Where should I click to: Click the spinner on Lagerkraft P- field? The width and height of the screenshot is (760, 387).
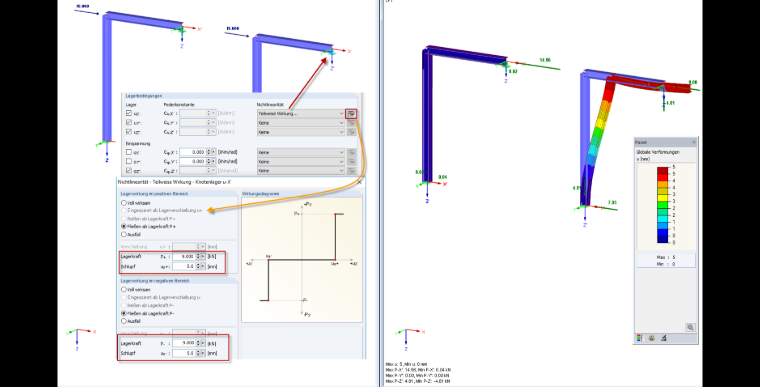(198, 343)
